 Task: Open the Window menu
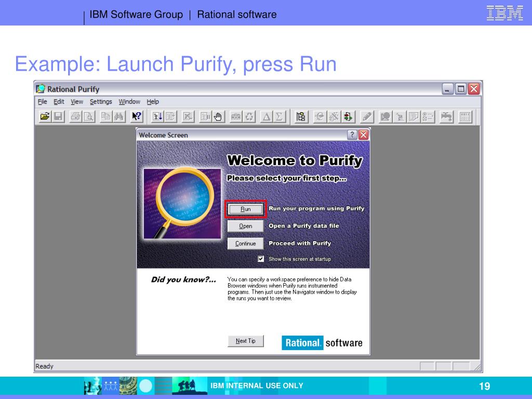[129, 102]
